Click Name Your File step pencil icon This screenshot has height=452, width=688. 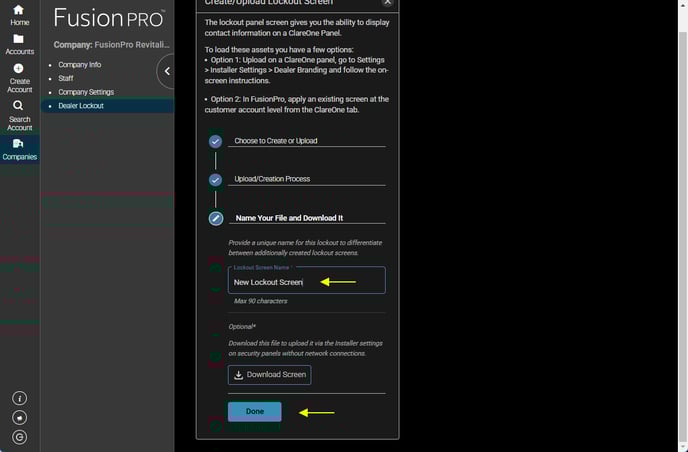point(215,219)
